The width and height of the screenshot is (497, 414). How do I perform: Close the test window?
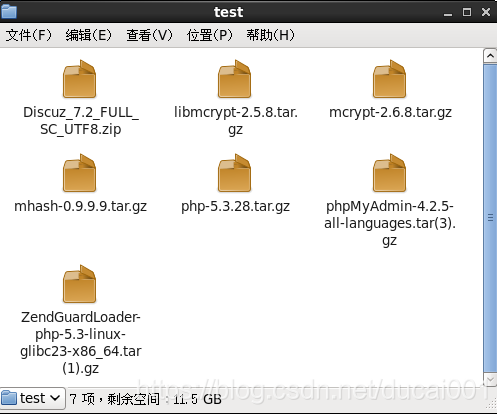[486, 12]
